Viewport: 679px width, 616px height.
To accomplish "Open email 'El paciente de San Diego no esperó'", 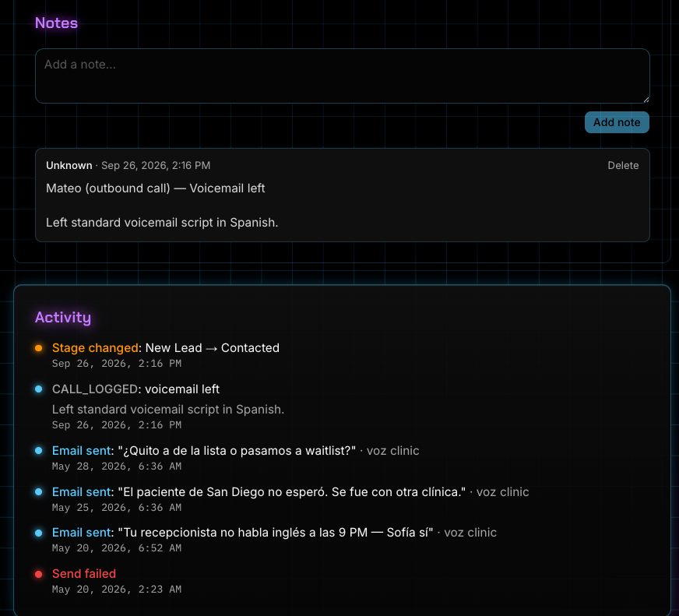I will (292, 491).
